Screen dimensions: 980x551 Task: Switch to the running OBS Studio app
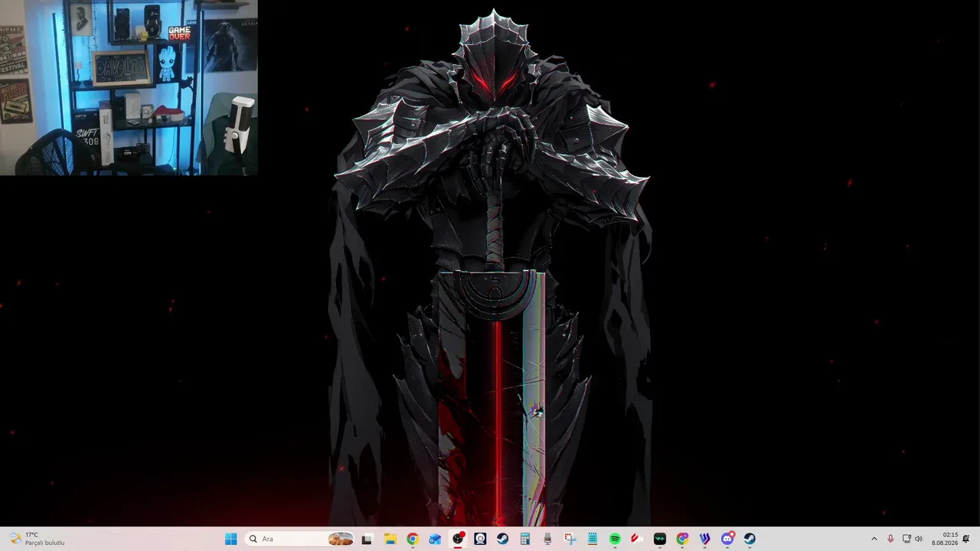(x=458, y=539)
